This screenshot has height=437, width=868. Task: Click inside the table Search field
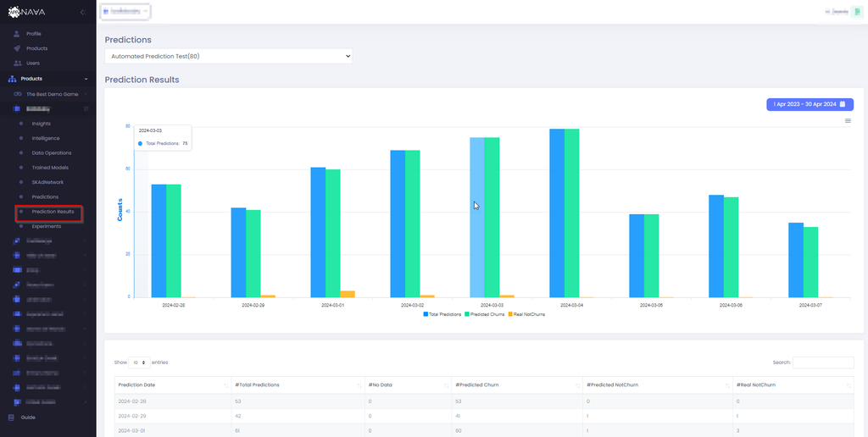coord(823,362)
